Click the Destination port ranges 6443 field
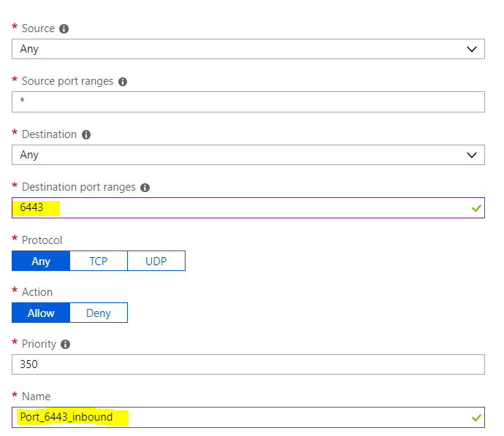Image resolution: width=504 pixels, height=436 pixels. (x=248, y=208)
